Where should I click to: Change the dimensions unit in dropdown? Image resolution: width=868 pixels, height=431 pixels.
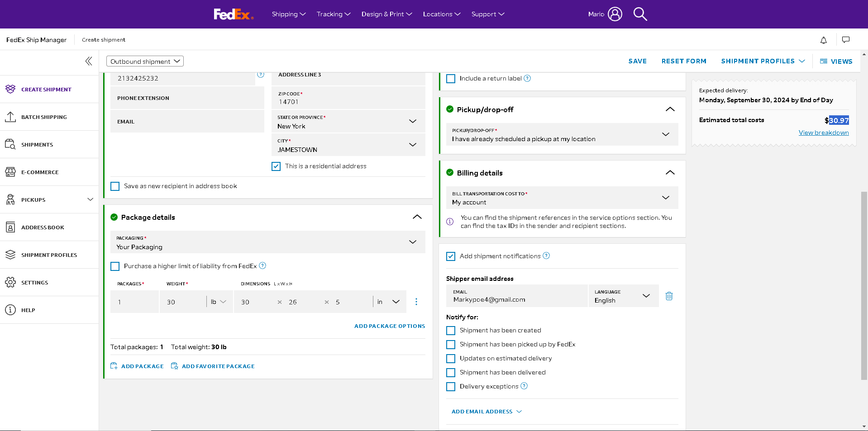click(x=389, y=302)
